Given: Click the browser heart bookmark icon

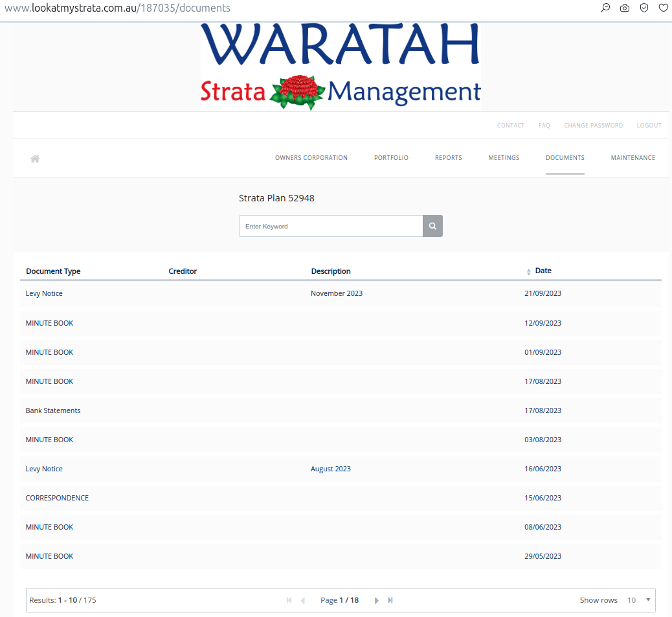Looking at the screenshot, I should [663, 8].
